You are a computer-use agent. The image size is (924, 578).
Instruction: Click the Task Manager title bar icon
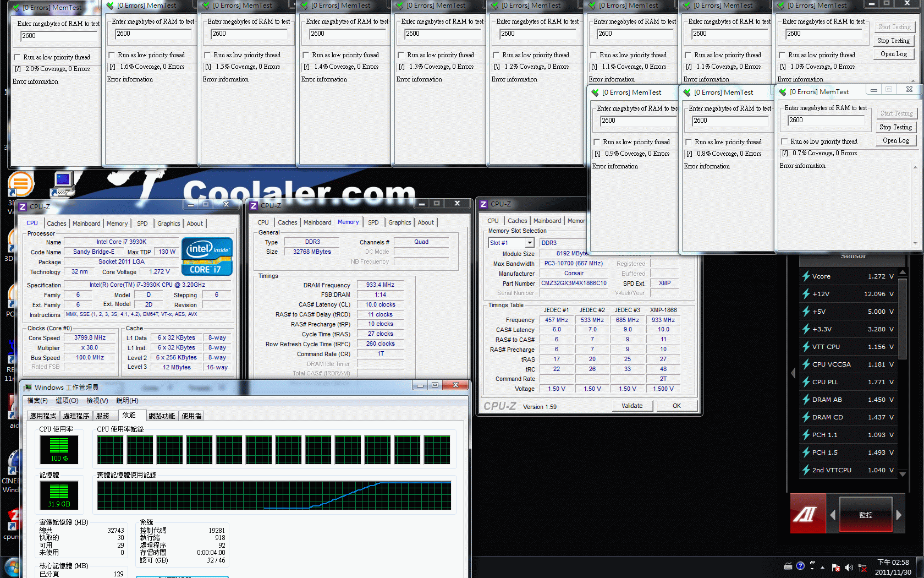28,388
